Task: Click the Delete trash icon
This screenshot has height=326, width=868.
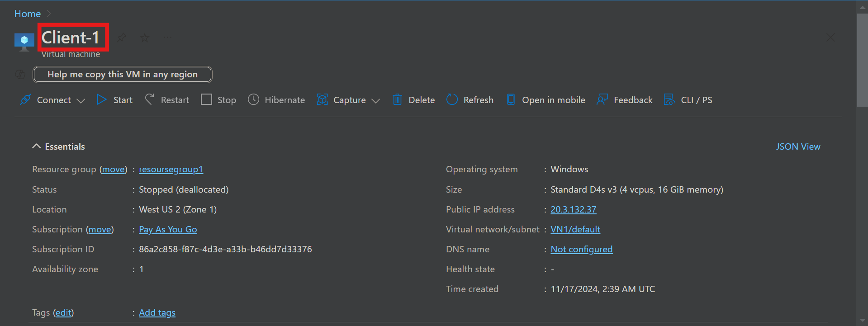Action: pos(397,99)
